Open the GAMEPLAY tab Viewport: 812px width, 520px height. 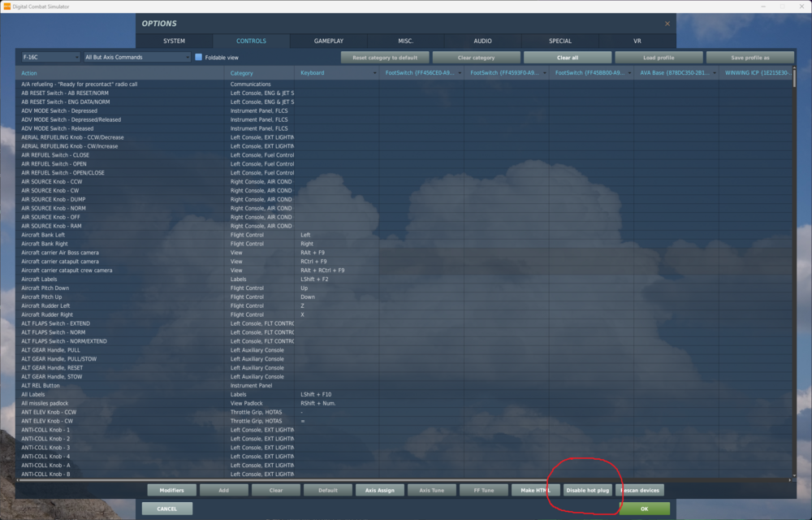[328, 40]
